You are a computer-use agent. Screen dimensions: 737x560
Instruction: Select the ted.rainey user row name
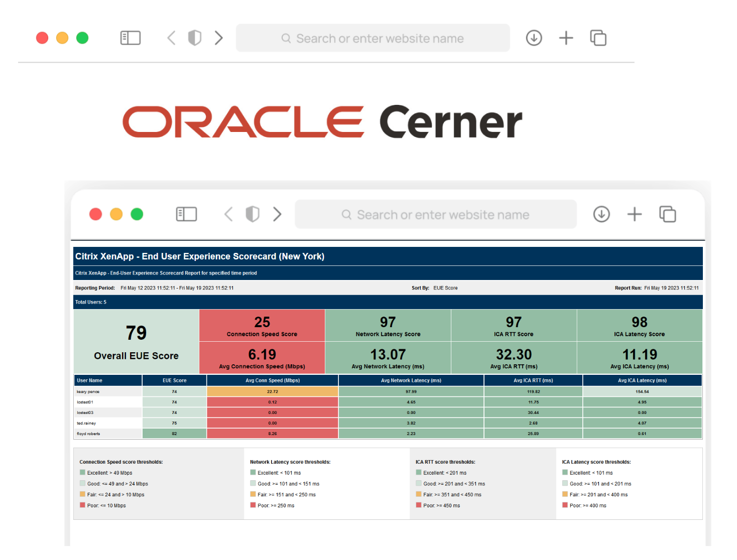click(x=86, y=423)
